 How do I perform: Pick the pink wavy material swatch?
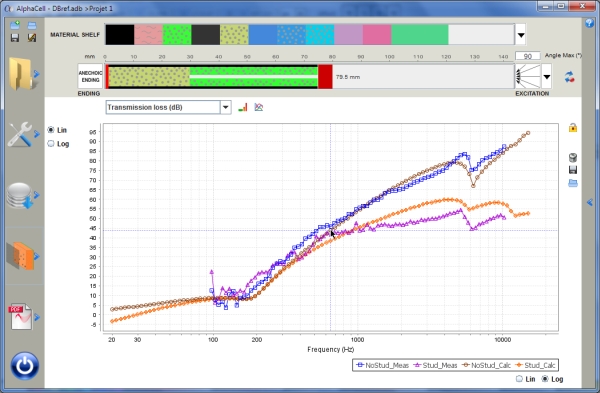click(148, 35)
